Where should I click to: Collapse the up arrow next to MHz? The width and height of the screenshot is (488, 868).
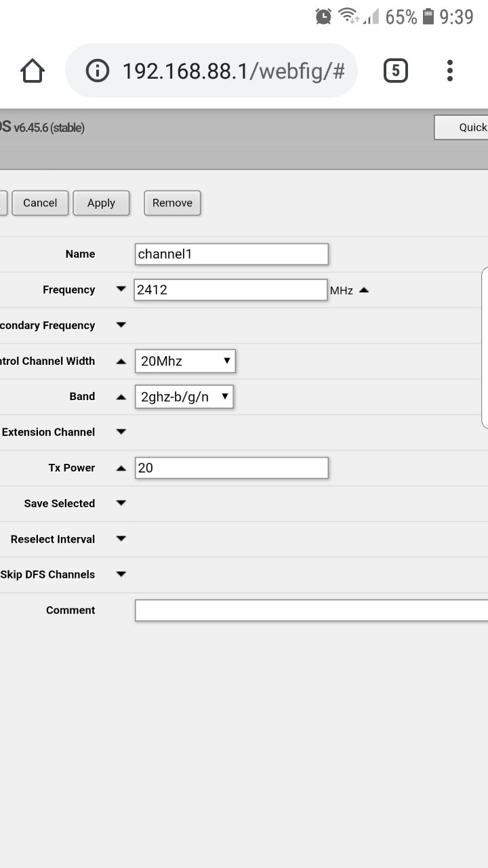point(364,290)
